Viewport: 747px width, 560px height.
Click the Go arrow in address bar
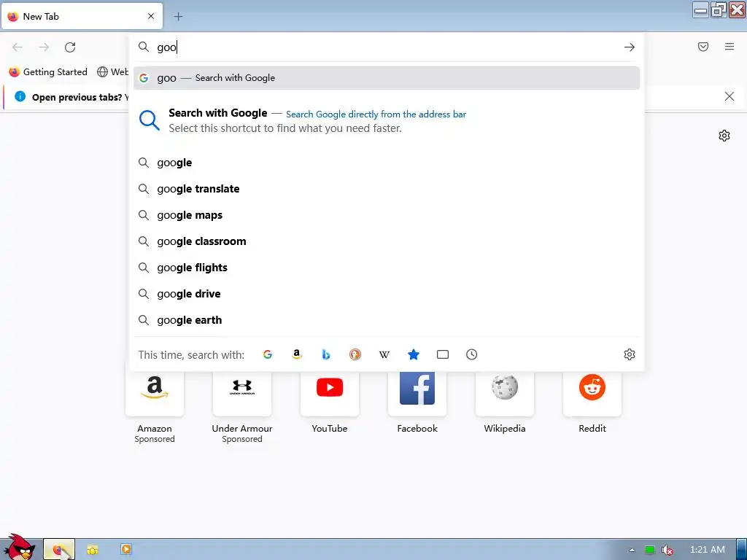tap(630, 47)
